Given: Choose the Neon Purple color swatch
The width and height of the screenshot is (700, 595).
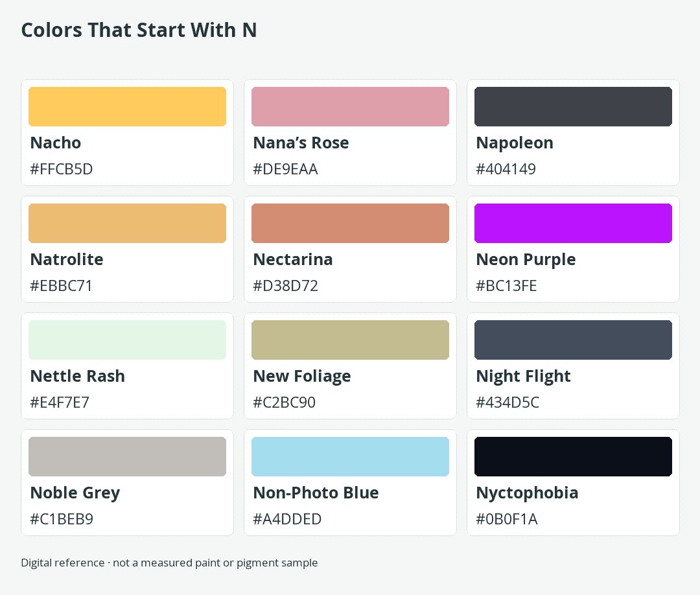Looking at the screenshot, I should pyautogui.click(x=573, y=223).
